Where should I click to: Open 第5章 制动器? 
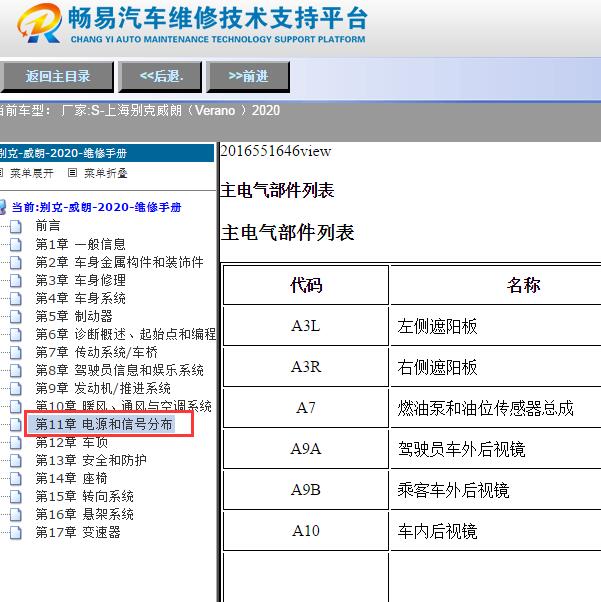point(74,316)
